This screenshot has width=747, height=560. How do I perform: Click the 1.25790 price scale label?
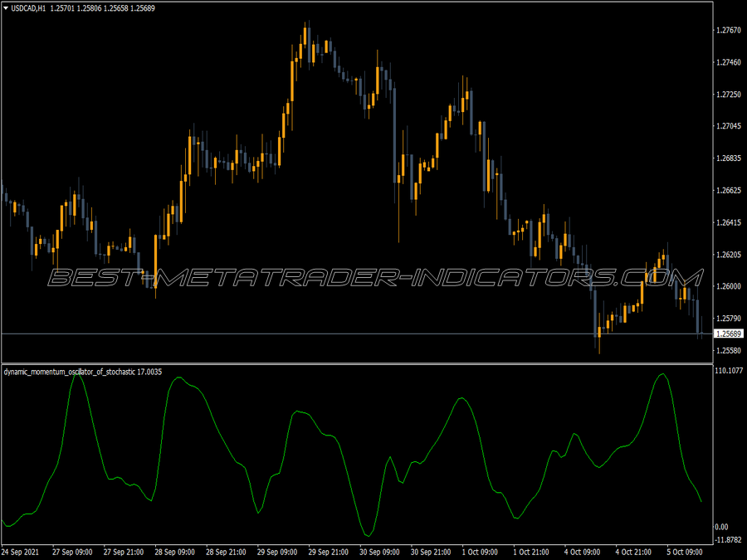click(x=729, y=318)
